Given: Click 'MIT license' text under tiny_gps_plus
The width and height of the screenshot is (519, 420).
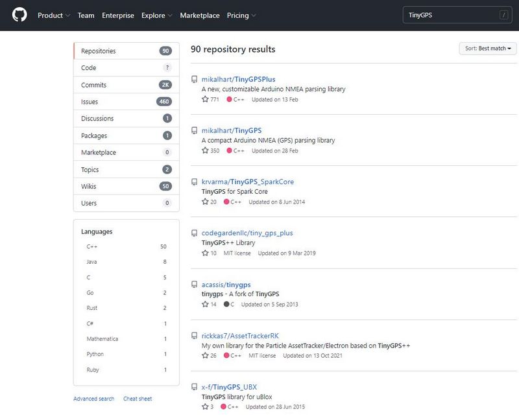Looking at the screenshot, I should [237, 253].
